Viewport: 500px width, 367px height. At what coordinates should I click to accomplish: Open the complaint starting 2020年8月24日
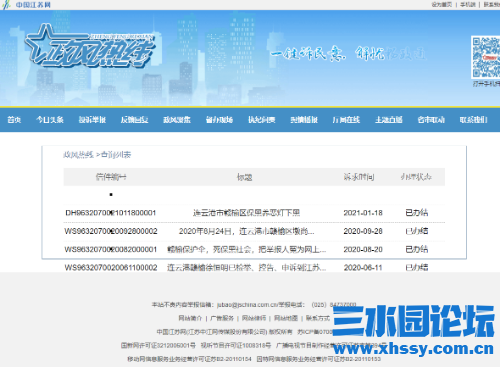246,231
